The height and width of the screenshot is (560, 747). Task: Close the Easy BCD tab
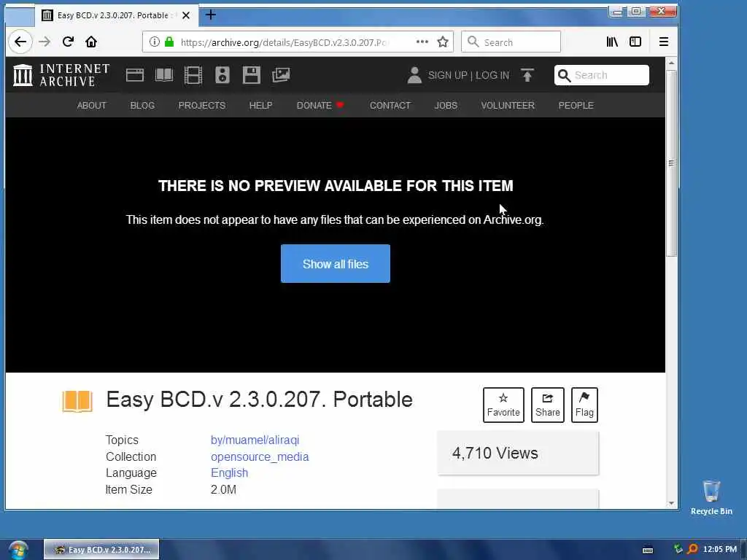tap(186, 15)
